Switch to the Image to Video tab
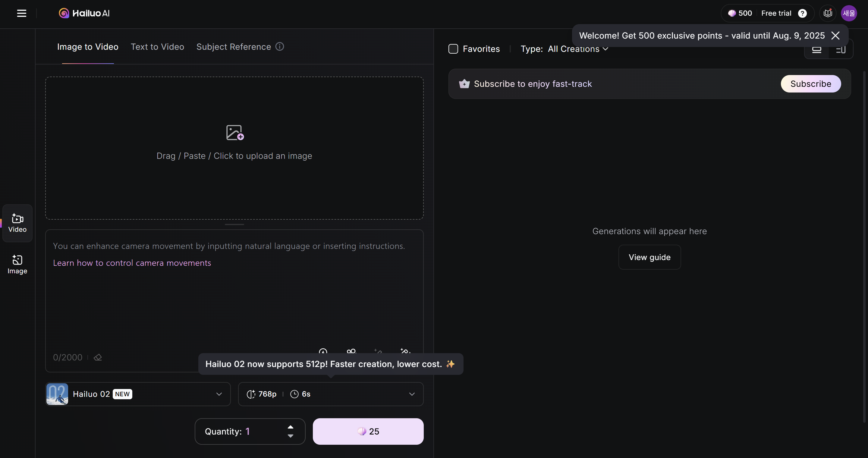This screenshot has width=868, height=458. [88, 47]
